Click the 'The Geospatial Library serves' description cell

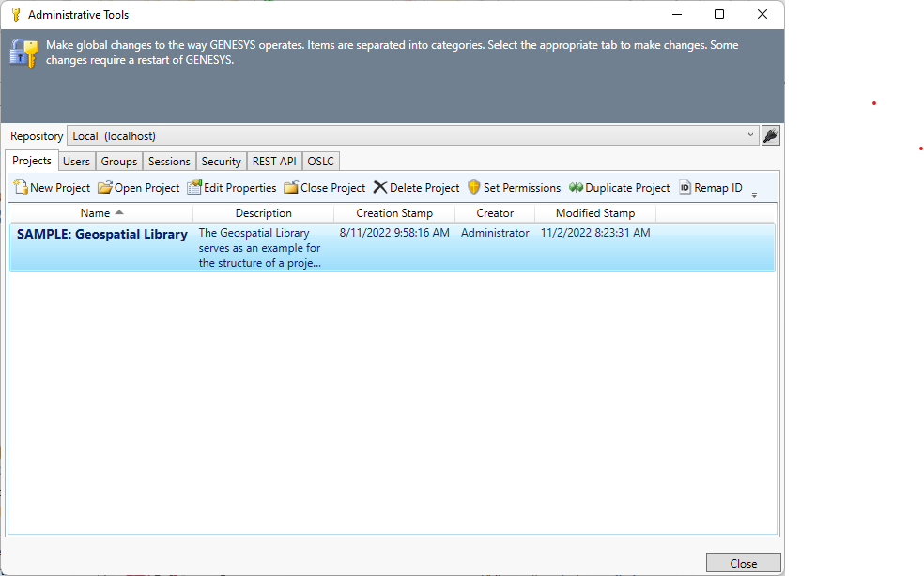click(260, 248)
